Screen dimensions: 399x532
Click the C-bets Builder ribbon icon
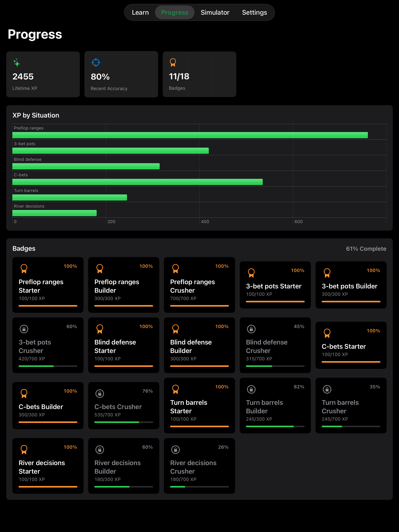coord(24,394)
